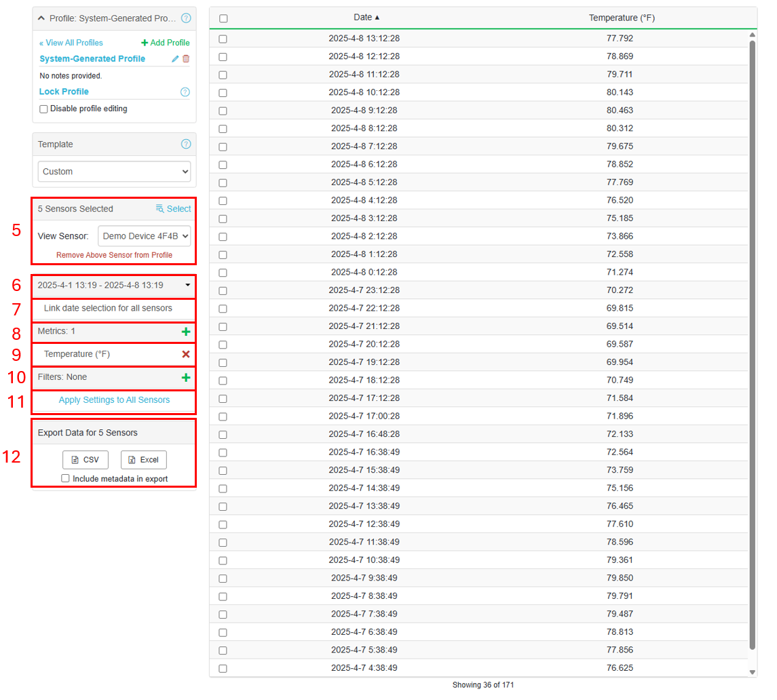Click the trash icon to delete profile
This screenshot has width=777, height=700.
point(186,59)
